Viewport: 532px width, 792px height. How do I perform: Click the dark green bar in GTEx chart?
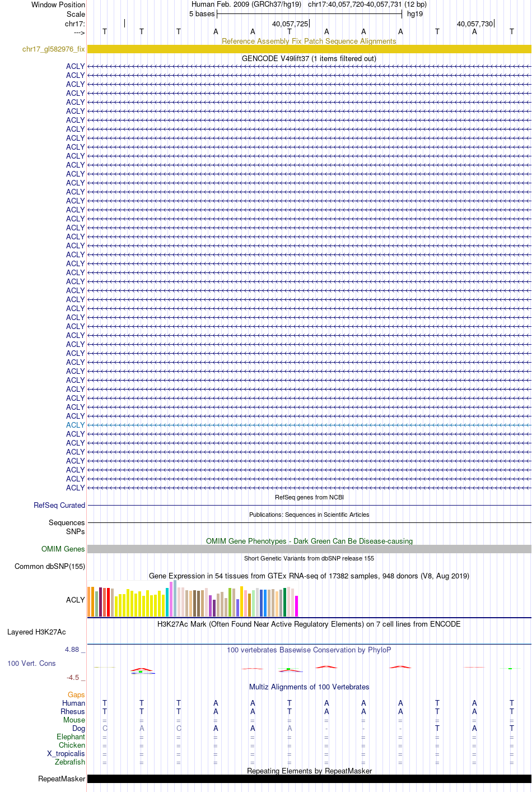pyautogui.click(x=285, y=603)
